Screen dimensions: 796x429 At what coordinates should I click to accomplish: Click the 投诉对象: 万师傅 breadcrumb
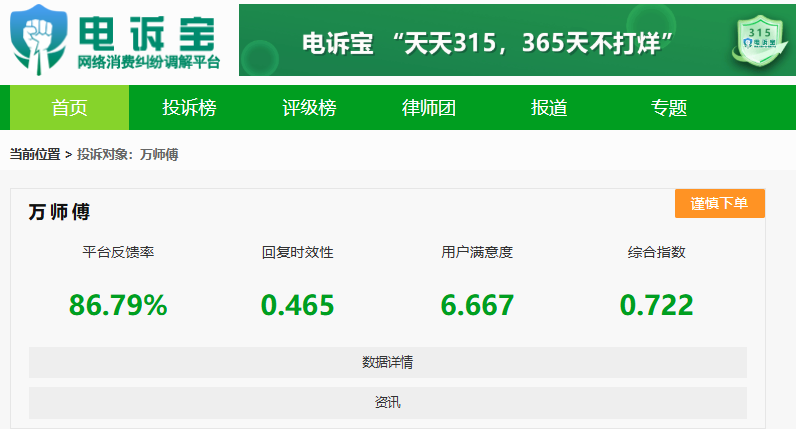(127, 154)
